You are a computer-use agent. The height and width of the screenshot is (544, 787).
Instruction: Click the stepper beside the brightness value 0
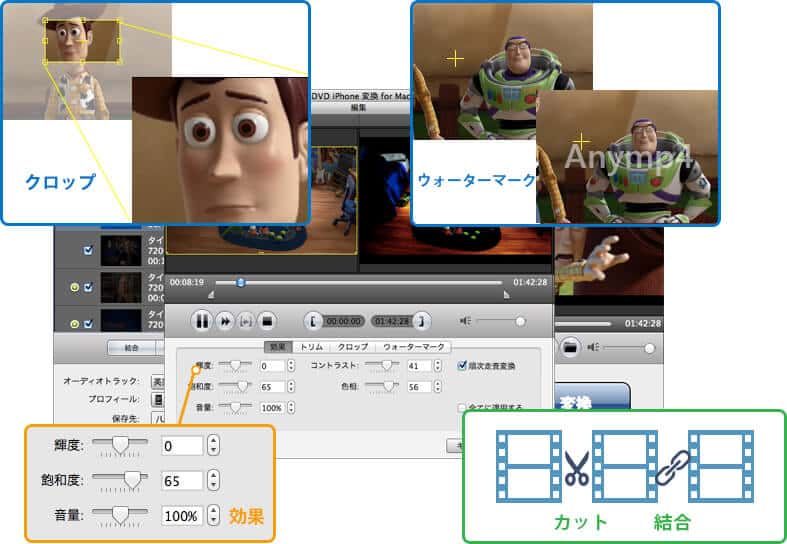tap(291, 366)
